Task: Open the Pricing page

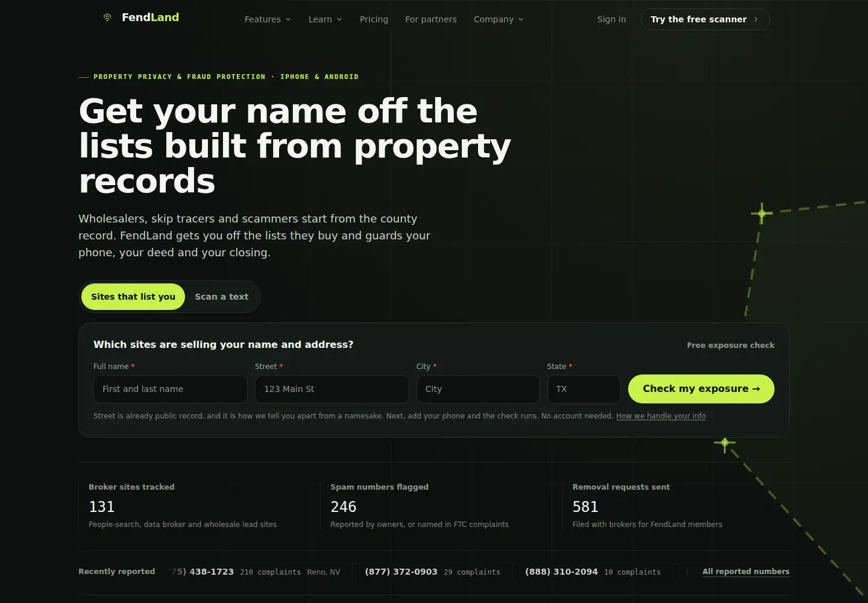Action: (x=374, y=19)
